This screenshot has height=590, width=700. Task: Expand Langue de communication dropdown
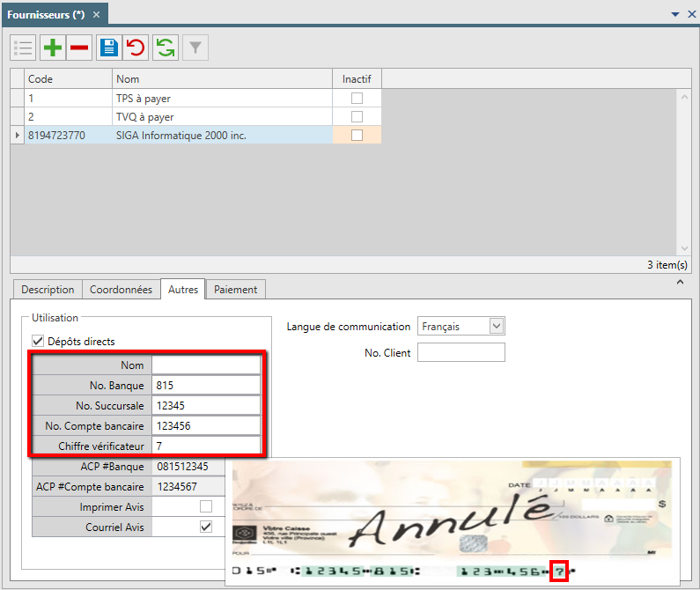pyautogui.click(x=497, y=326)
